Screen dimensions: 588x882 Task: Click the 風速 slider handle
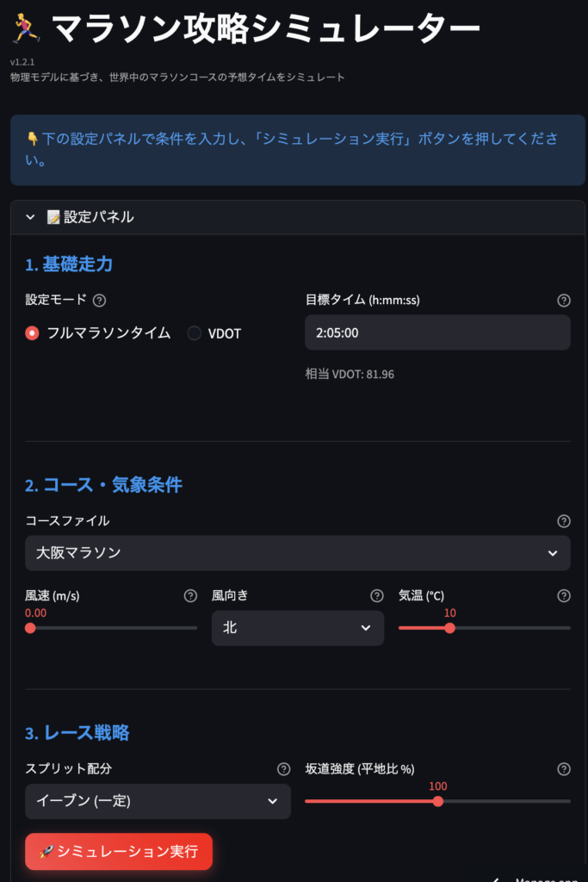pos(31,629)
